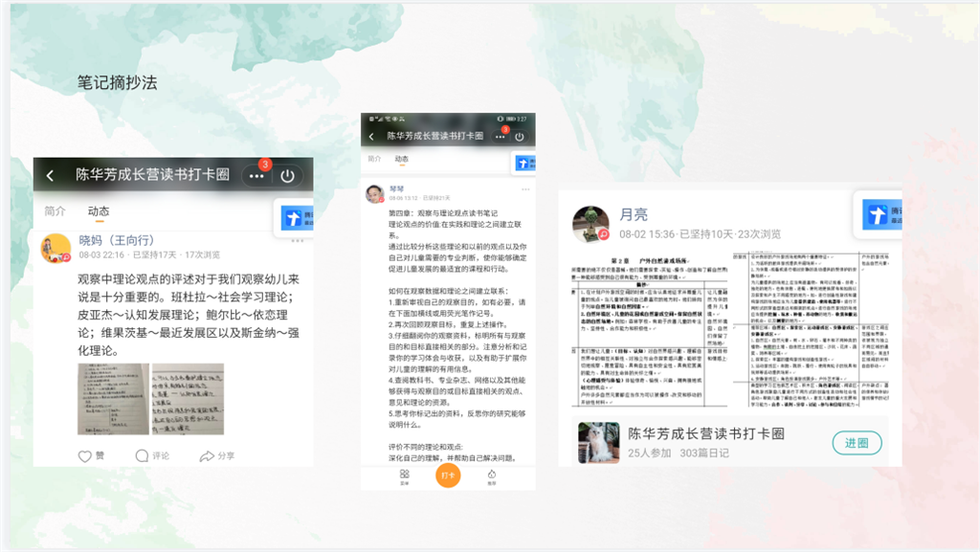Tap the back arrow in the screenshot with 晓妈's post
The width and height of the screenshot is (980, 552).
tap(50, 176)
